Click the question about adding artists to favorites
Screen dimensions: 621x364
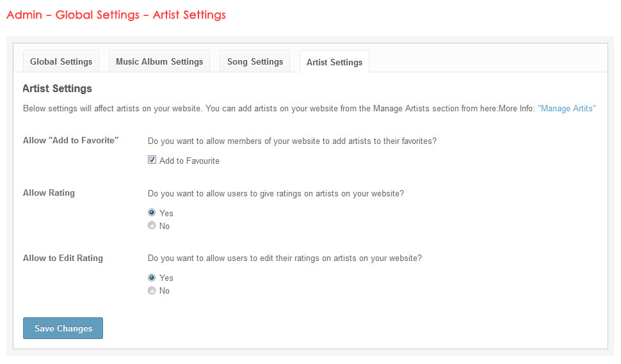292,141
